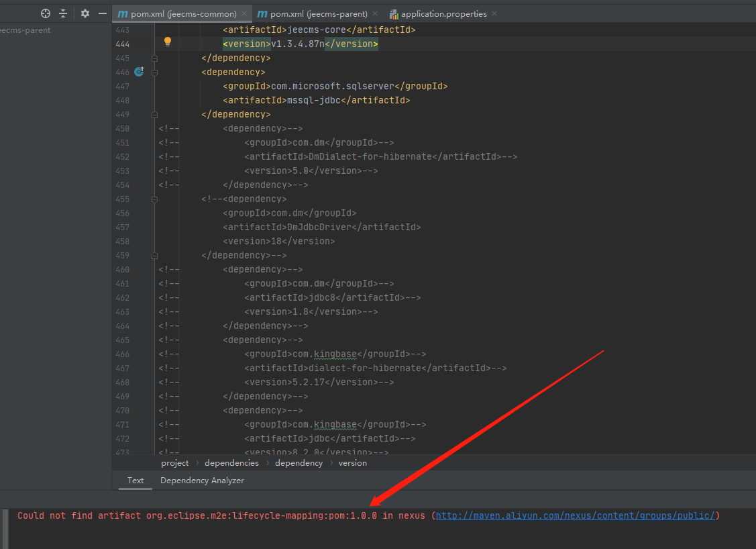This screenshot has height=549, width=756.
Task: Collapse the dependency block at line 446
Action: tap(155, 72)
